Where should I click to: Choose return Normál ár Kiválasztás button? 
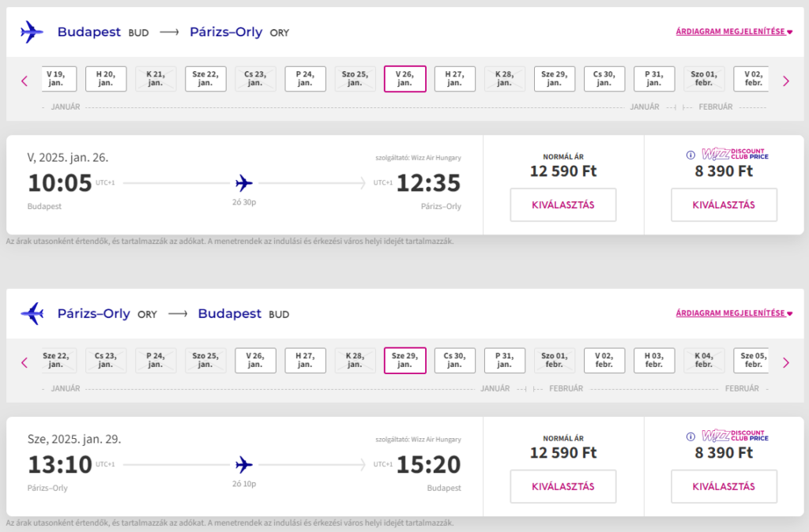pyautogui.click(x=563, y=486)
